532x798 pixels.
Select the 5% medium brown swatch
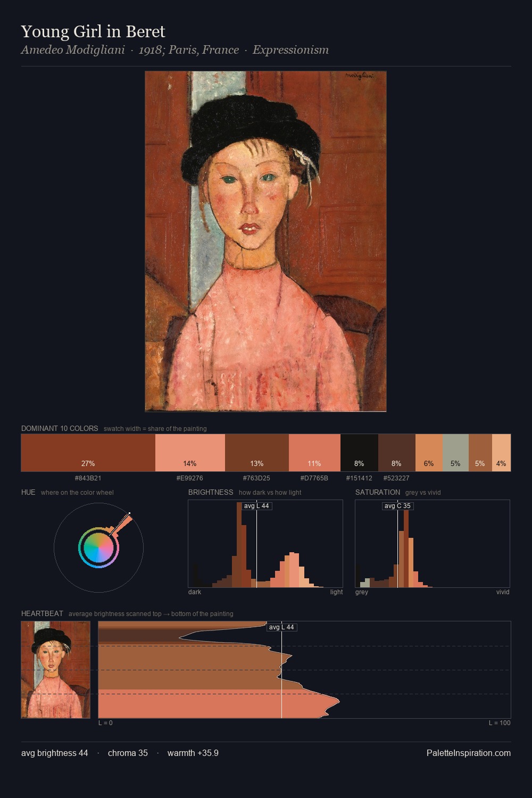click(480, 453)
